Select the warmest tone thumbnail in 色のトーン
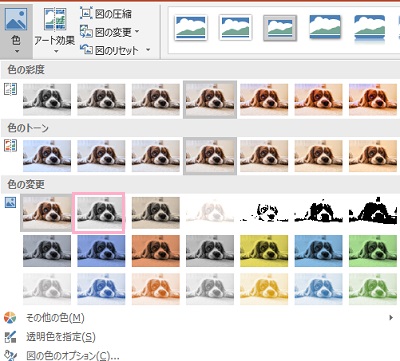This screenshot has height=361, width=400. click(x=373, y=156)
